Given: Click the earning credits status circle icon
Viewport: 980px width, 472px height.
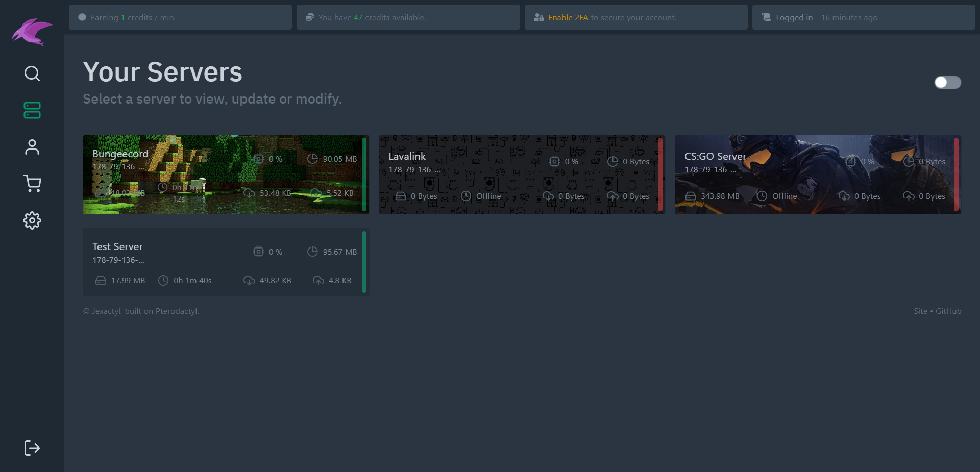Looking at the screenshot, I should tap(82, 17).
